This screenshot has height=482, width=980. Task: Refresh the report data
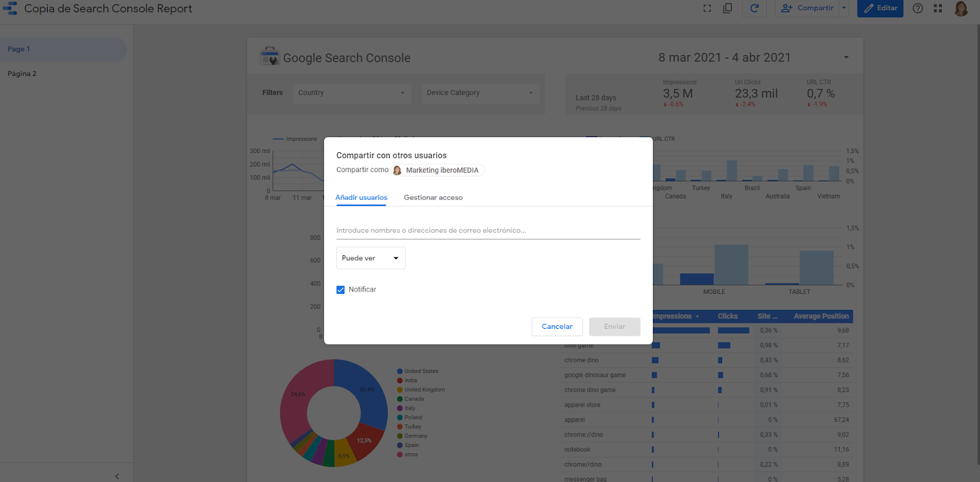click(x=755, y=9)
